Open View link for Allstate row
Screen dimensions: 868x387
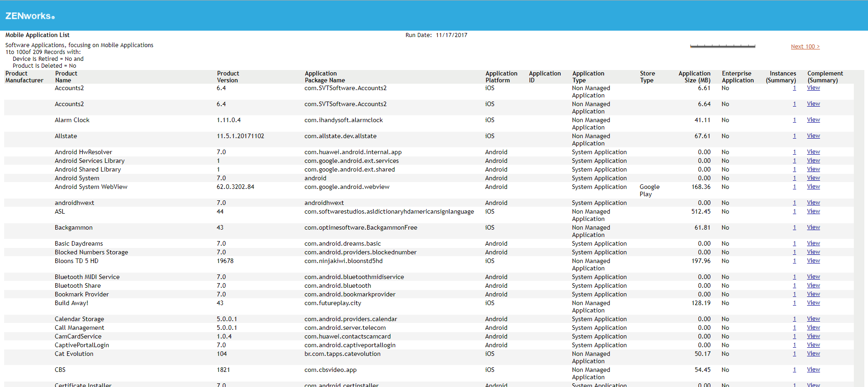coord(813,136)
